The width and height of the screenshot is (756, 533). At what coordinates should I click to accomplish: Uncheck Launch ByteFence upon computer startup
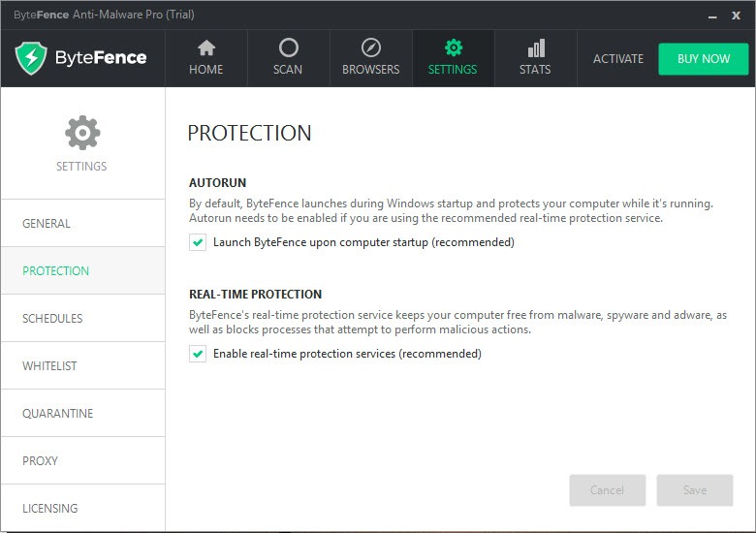(x=198, y=242)
